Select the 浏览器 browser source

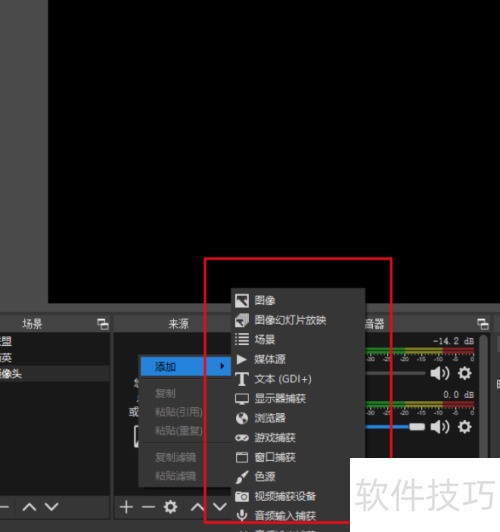point(298,418)
